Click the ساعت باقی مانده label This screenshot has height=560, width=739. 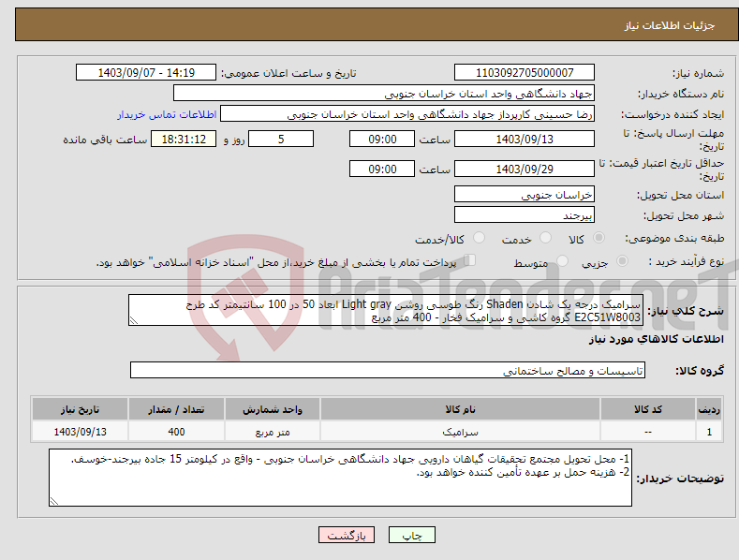[x=105, y=140]
